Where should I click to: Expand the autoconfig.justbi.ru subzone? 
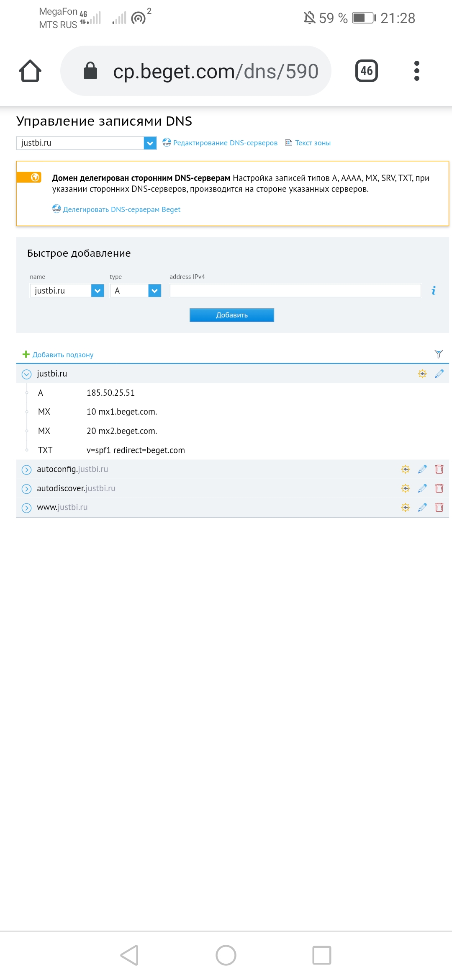26,469
